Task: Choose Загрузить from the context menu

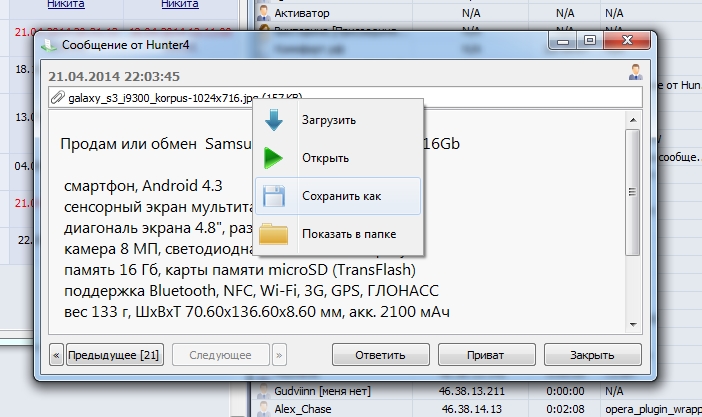Action: (x=329, y=120)
